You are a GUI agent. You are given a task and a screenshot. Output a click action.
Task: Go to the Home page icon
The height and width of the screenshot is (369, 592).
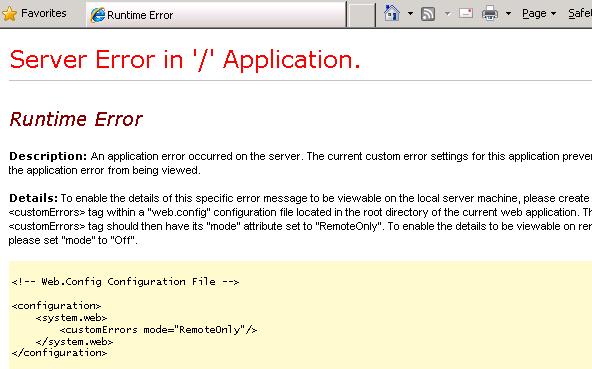tap(392, 14)
